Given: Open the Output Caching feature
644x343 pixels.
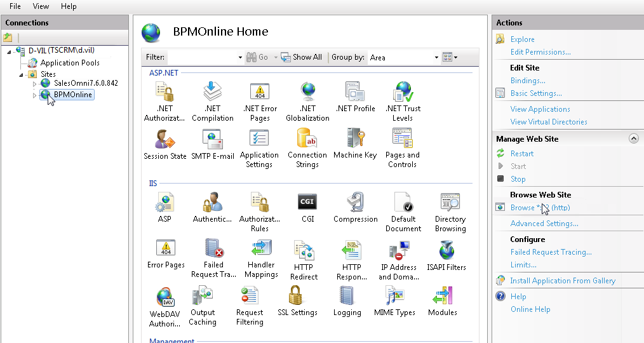Looking at the screenshot, I should pyautogui.click(x=203, y=306).
